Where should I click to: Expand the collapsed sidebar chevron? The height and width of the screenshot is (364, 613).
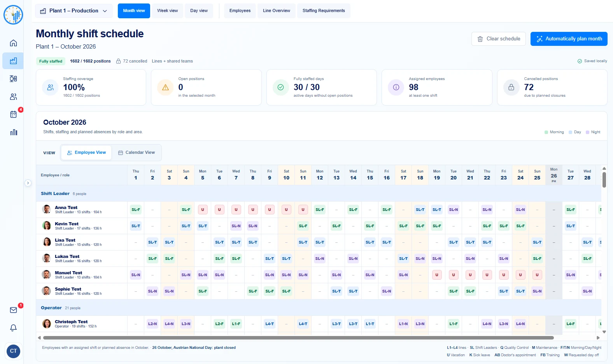(x=28, y=183)
